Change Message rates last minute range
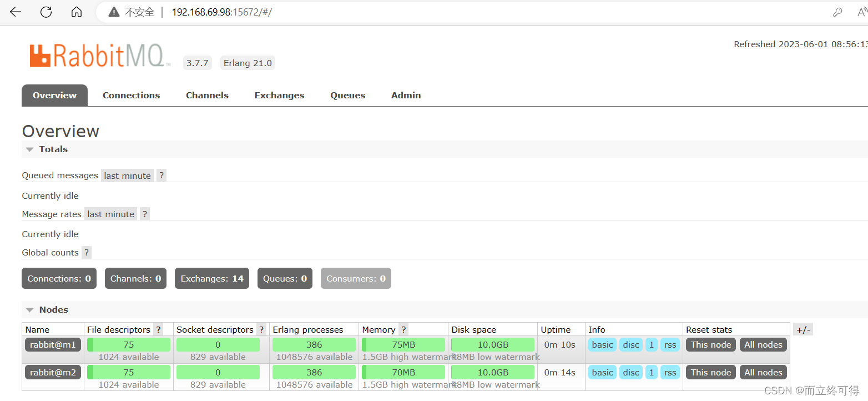 coord(111,214)
